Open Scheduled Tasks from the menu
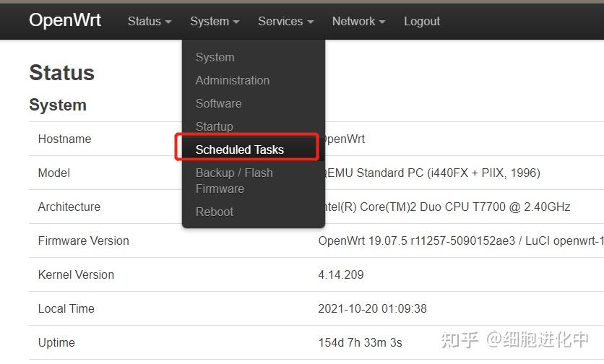 pos(240,149)
